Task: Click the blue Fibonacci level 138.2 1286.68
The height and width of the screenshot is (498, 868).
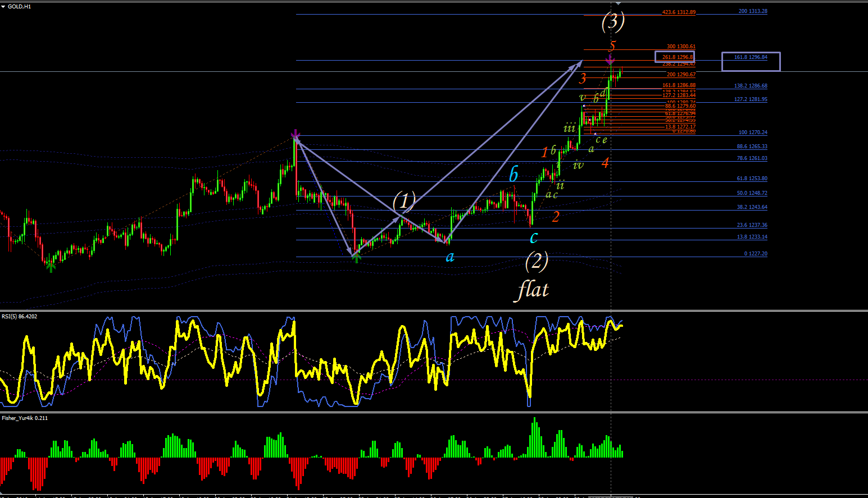Action: pyautogui.click(x=751, y=86)
